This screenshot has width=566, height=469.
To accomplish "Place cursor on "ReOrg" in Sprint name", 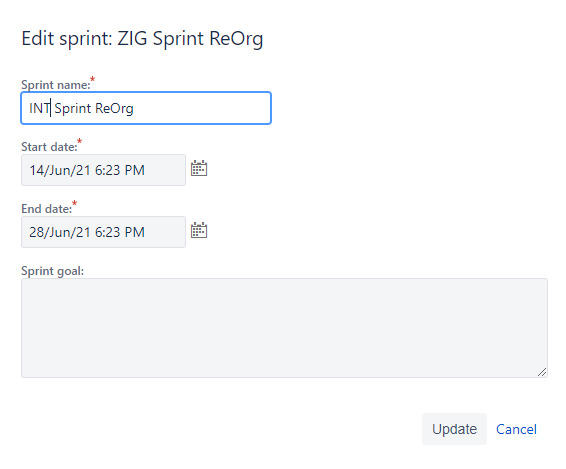I will coord(114,108).
